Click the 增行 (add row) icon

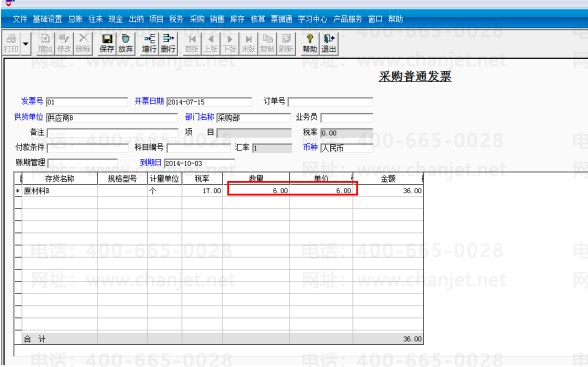(149, 43)
